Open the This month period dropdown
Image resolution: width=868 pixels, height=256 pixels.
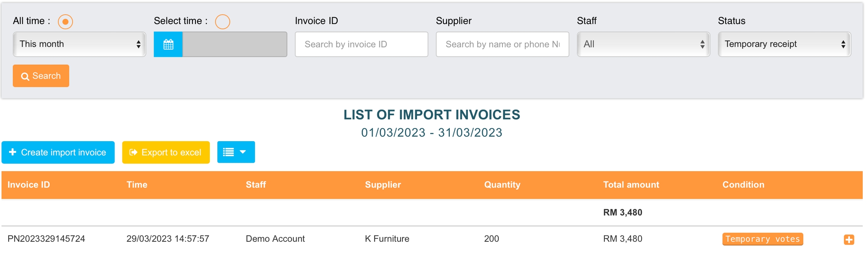(x=79, y=44)
